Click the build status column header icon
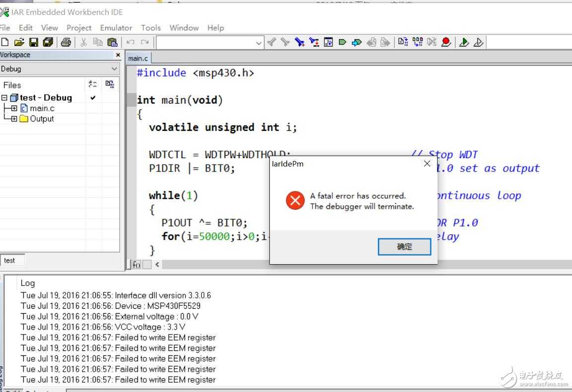The height and width of the screenshot is (392, 572). pos(110,85)
